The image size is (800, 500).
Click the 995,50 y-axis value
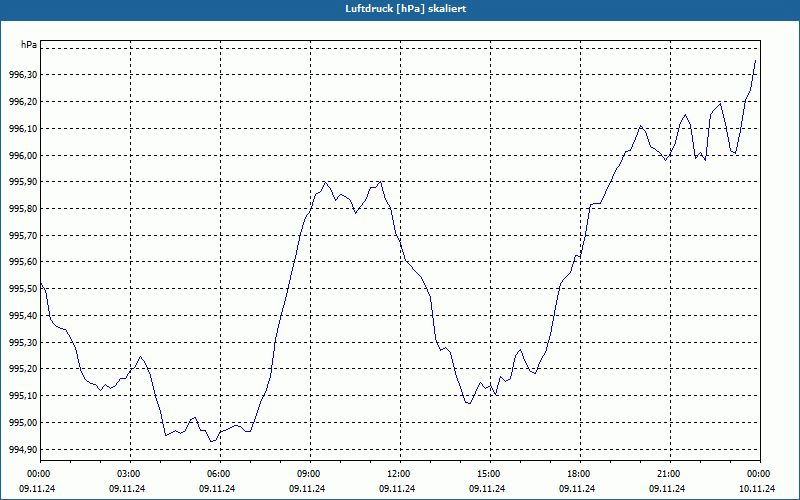(x=23, y=289)
